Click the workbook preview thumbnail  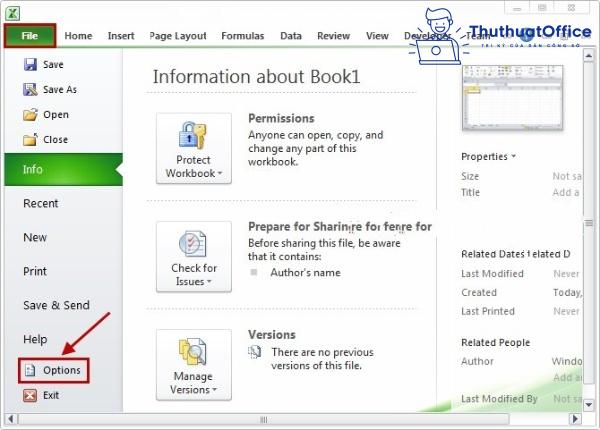pos(512,98)
